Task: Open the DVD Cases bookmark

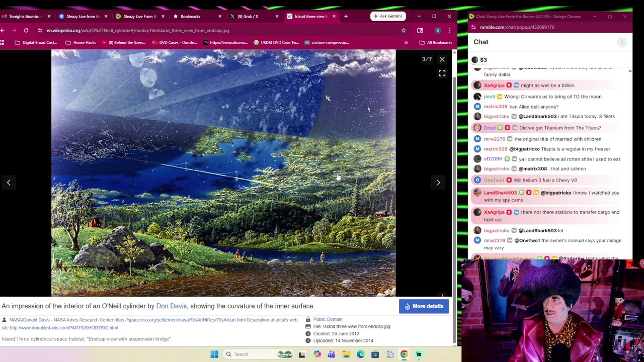Action: pos(174,43)
